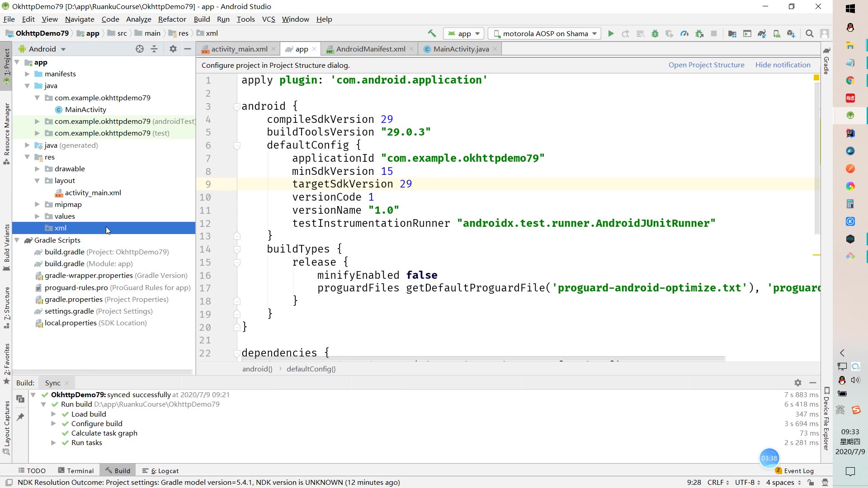Toggle 2: Favorites side panel
The height and width of the screenshot is (488, 868).
click(x=6, y=364)
